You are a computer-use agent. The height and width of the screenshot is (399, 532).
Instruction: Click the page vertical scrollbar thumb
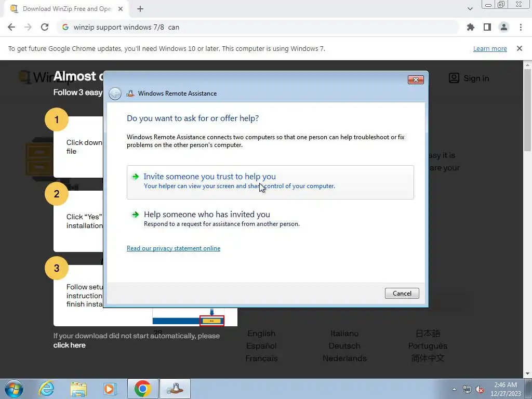pyautogui.click(x=527, y=110)
